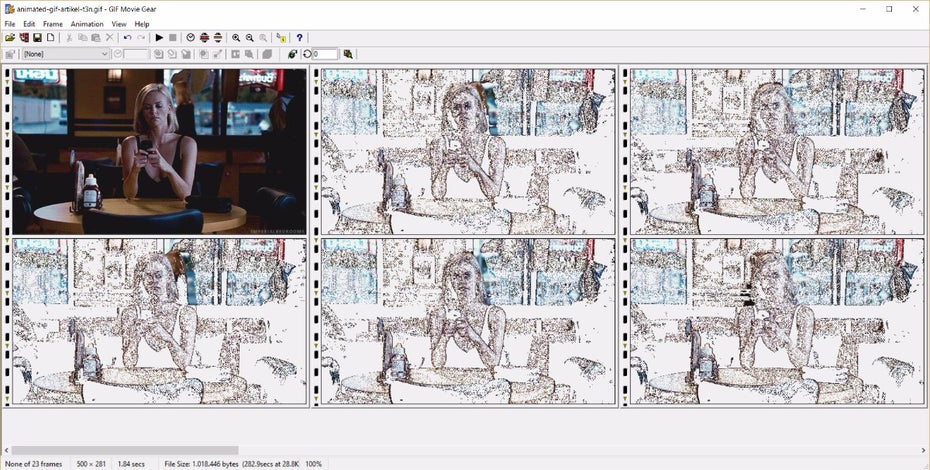930x470 pixels.
Task: Open the Edit menu
Action: point(29,24)
